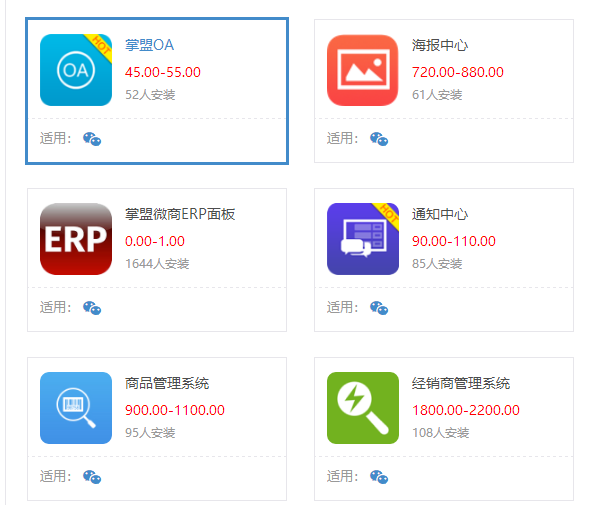Click the 适用 label in 商品管理系统 card

click(55, 476)
